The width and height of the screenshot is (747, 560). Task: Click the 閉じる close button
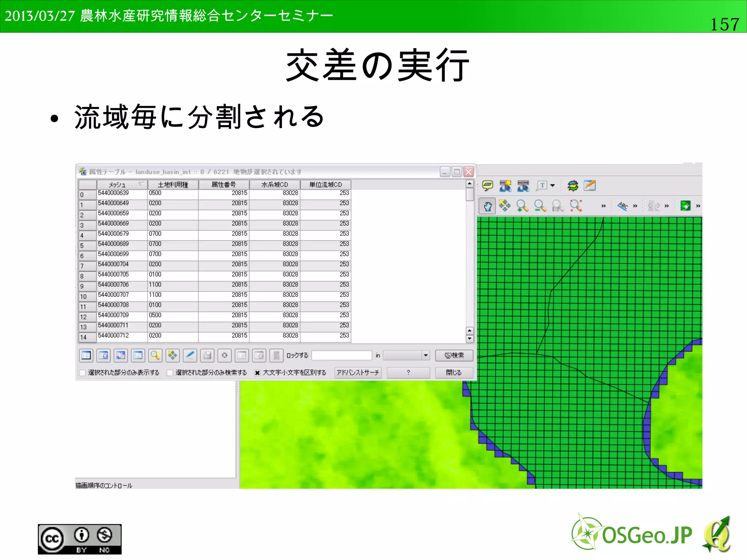click(x=454, y=372)
